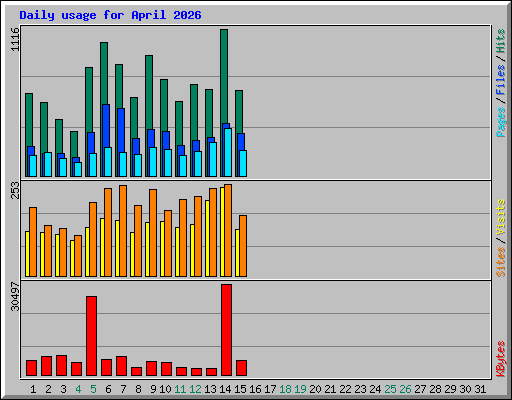Screen dimensions: 512x400
Task: Click the '30497' KBytes axis value
Action: pyautogui.click(x=15, y=296)
